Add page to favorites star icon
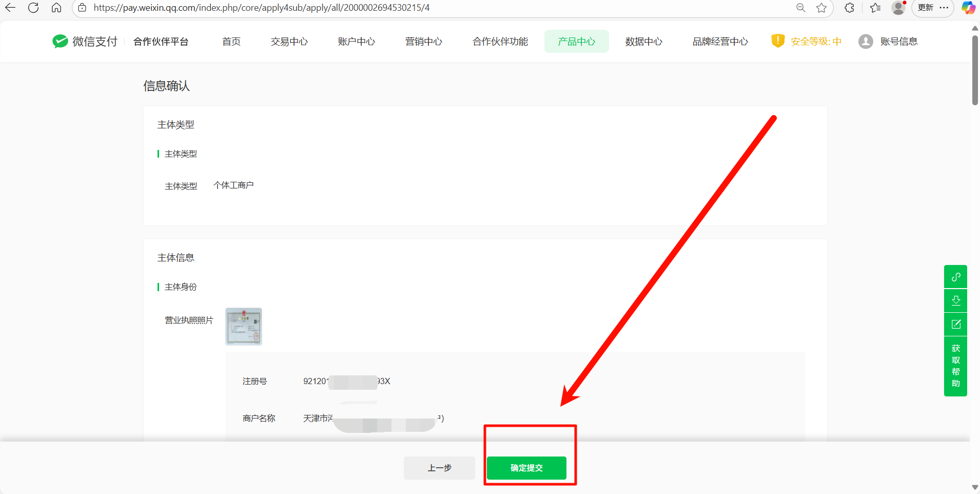 [x=821, y=8]
